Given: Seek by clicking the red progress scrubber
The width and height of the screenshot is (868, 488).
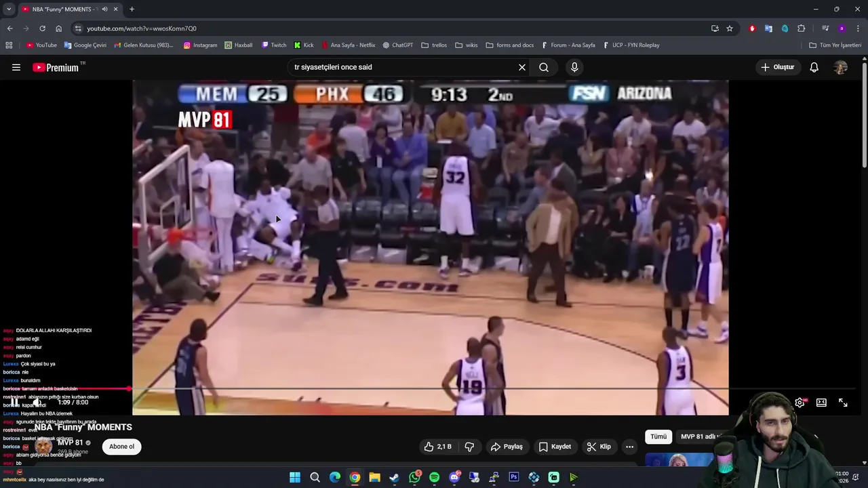Looking at the screenshot, I should tap(129, 388).
